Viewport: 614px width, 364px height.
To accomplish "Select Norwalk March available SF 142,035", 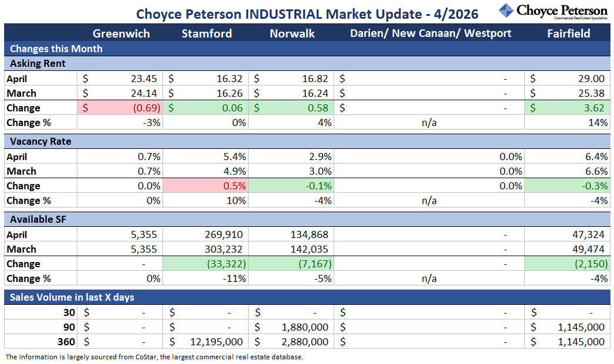I will (x=291, y=249).
